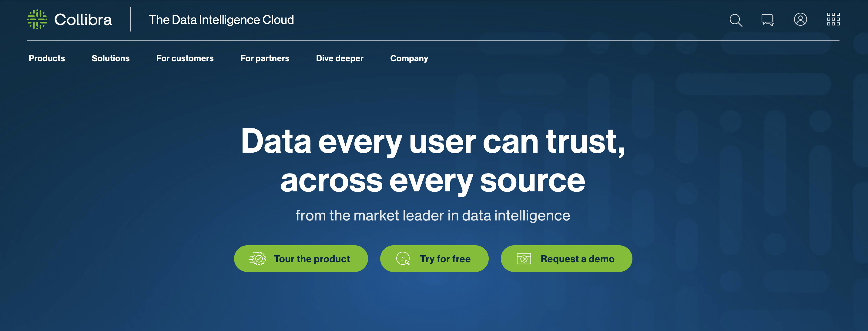Expand the For customers dropdown
Viewport: 868px width, 331px height.
pos(185,58)
